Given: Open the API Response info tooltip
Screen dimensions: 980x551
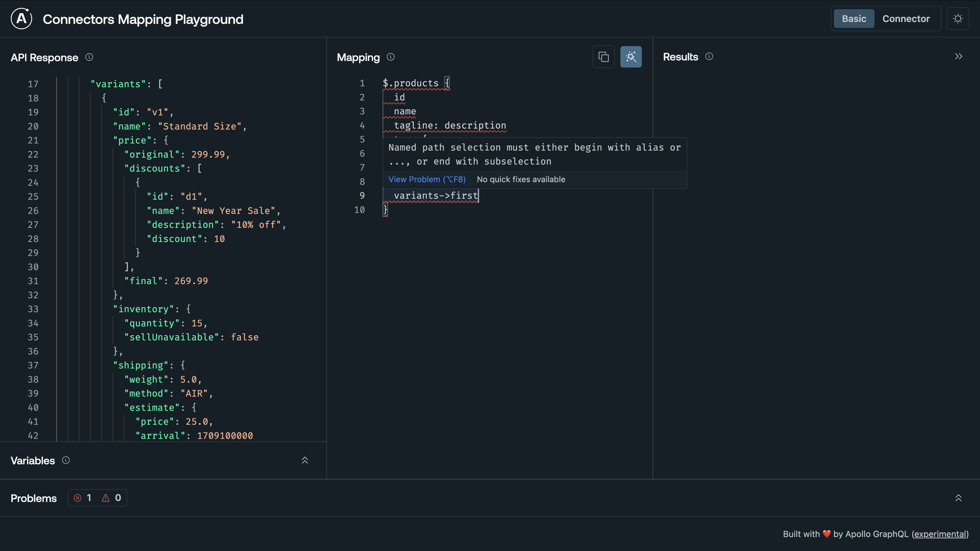Looking at the screenshot, I should click(x=89, y=57).
